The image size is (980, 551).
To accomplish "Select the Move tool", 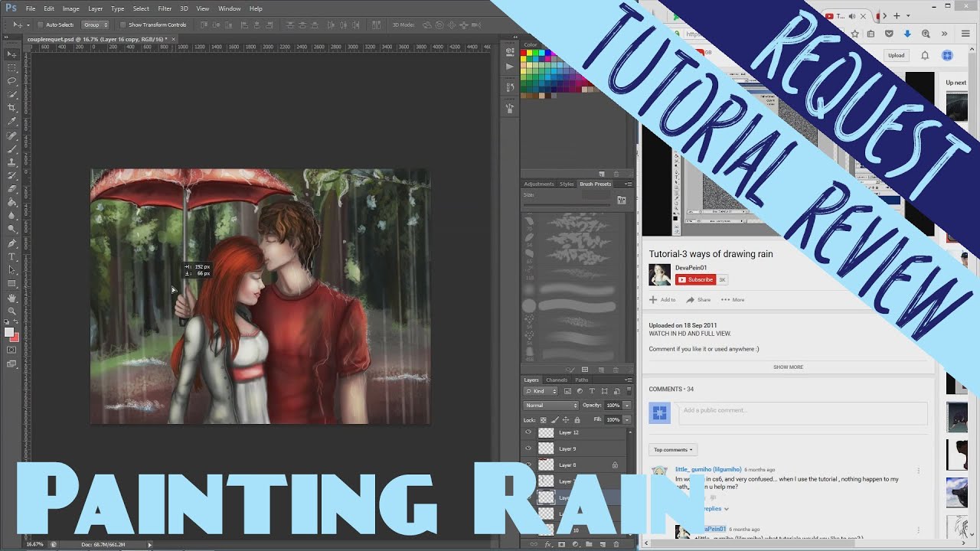I will (x=11, y=54).
